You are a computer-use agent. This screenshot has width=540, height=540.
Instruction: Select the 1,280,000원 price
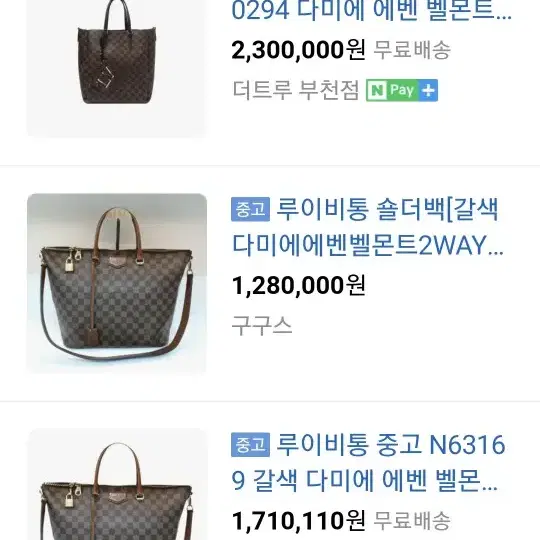(298, 285)
